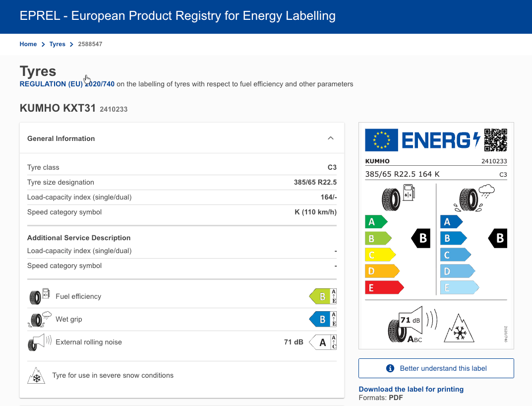Screen dimensions: 532x406
Task: Click the Fuel efficiency row label
Action: (x=78, y=296)
